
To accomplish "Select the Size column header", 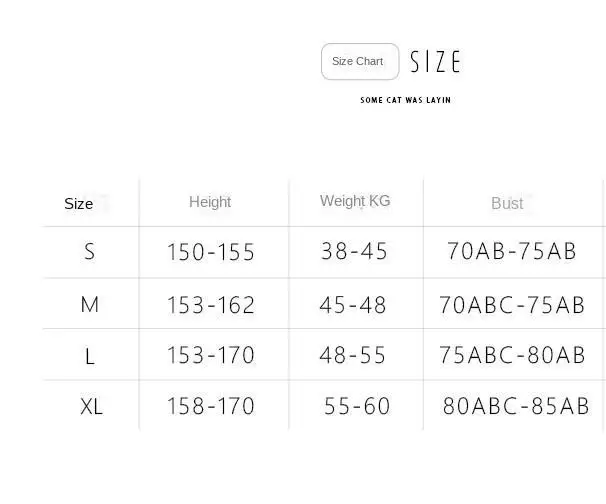I will [78, 204].
